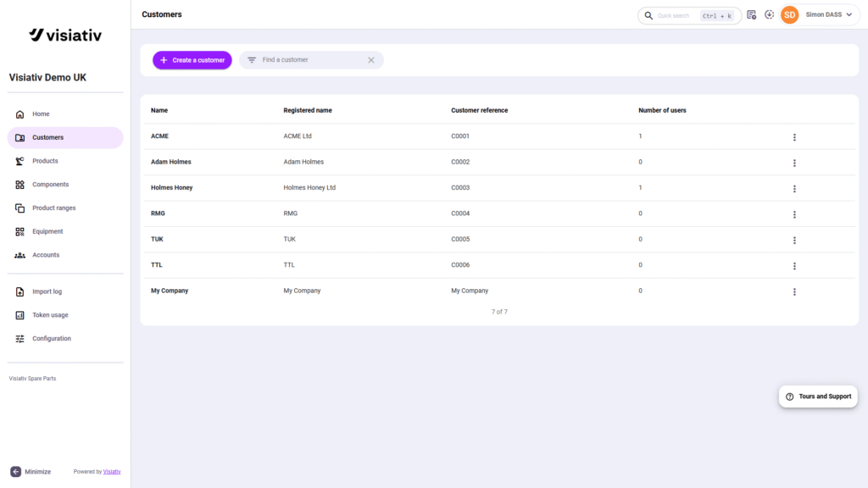Image resolution: width=868 pixels, height=488 pixels.
Task: Click the SD user avatar
Action: (790, 15)
